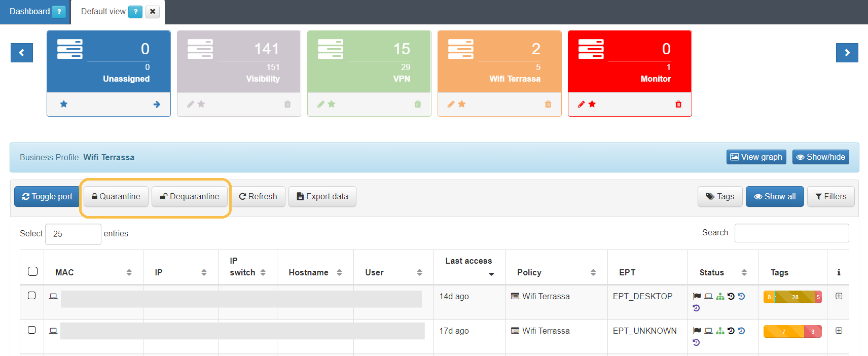Viewport: 868px width, 356px height.
Task: Open the entries count select box
Action: [73, 234]
